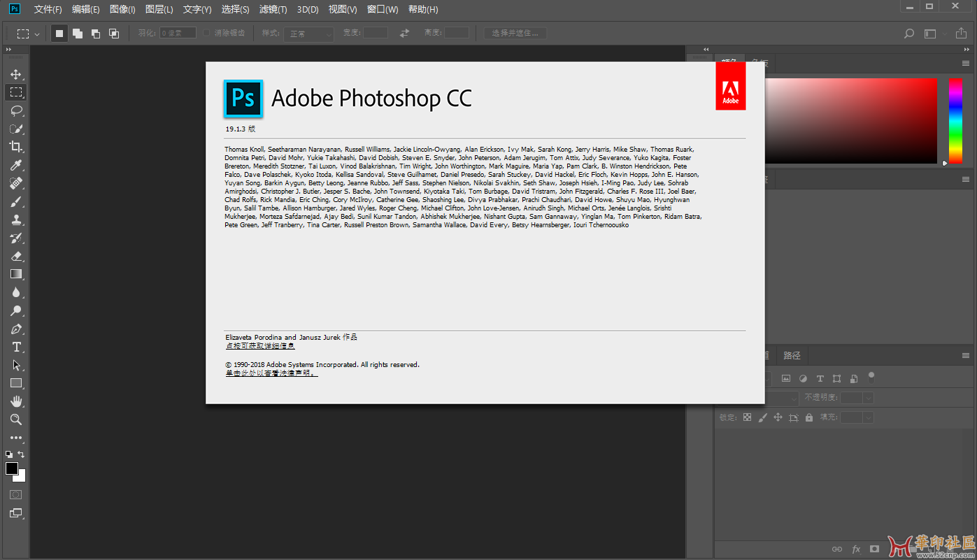Select the Blur tool
The width and height of the screenshot is (977, 560).
[15, 292]
